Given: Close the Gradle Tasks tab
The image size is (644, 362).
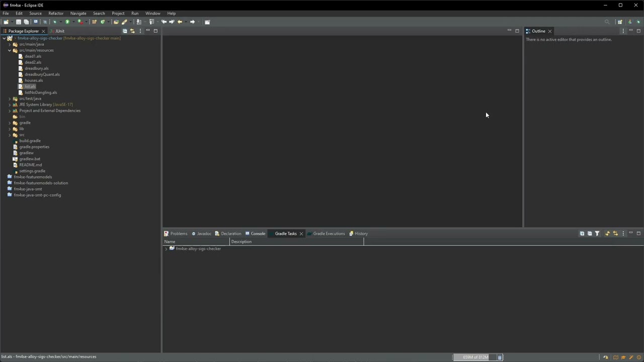Looking at the screenshot, I should [301, 233].
